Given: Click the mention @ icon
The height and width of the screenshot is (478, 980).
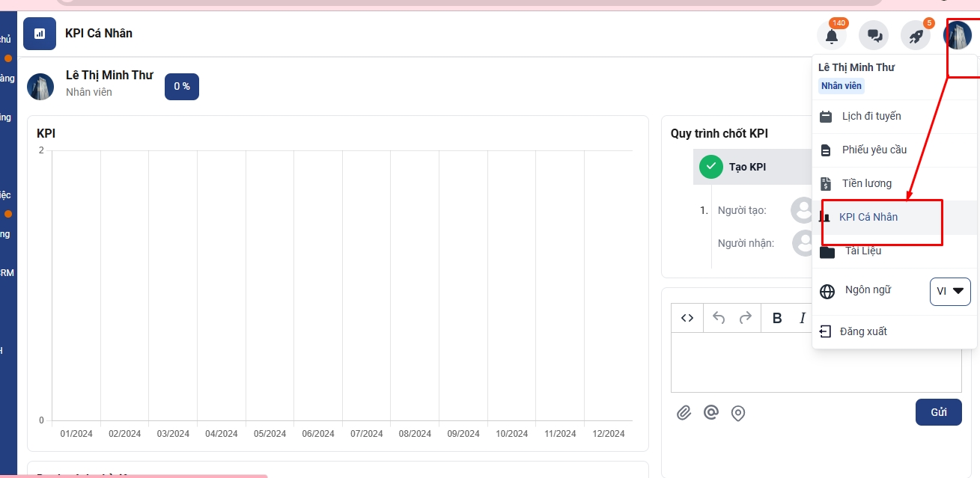Looking at the screenshot, I should (x=711, y=413).
